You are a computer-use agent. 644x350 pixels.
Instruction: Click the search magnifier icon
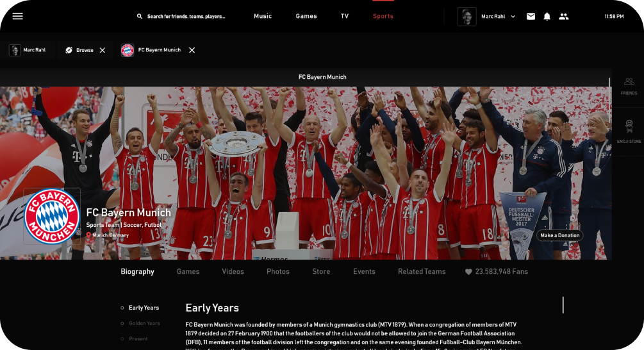tap(140, 17)
